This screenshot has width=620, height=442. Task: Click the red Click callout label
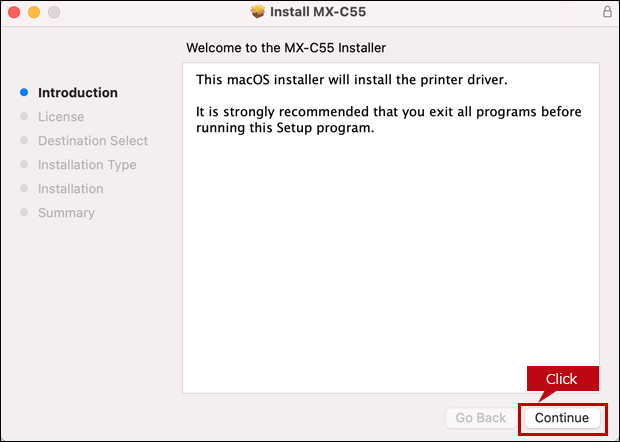561,379
